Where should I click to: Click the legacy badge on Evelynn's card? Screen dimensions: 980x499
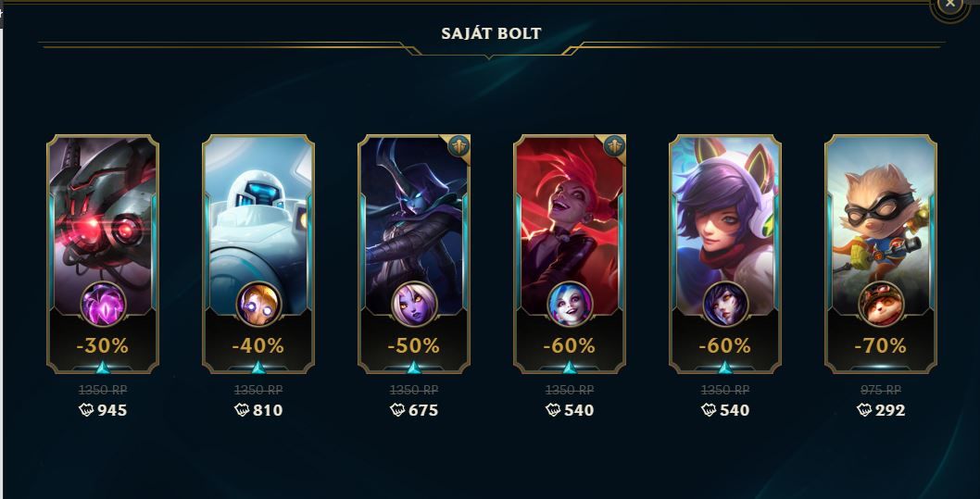tap(459, 146)
